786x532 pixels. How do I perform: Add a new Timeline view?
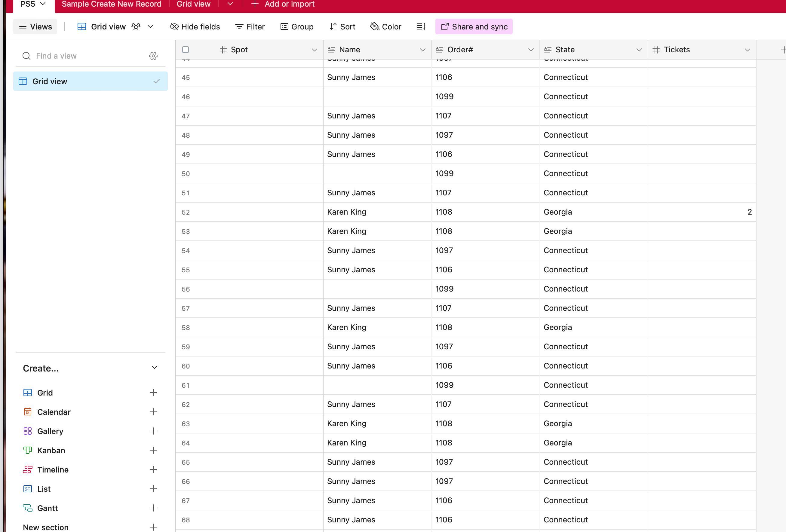(153, 470)
